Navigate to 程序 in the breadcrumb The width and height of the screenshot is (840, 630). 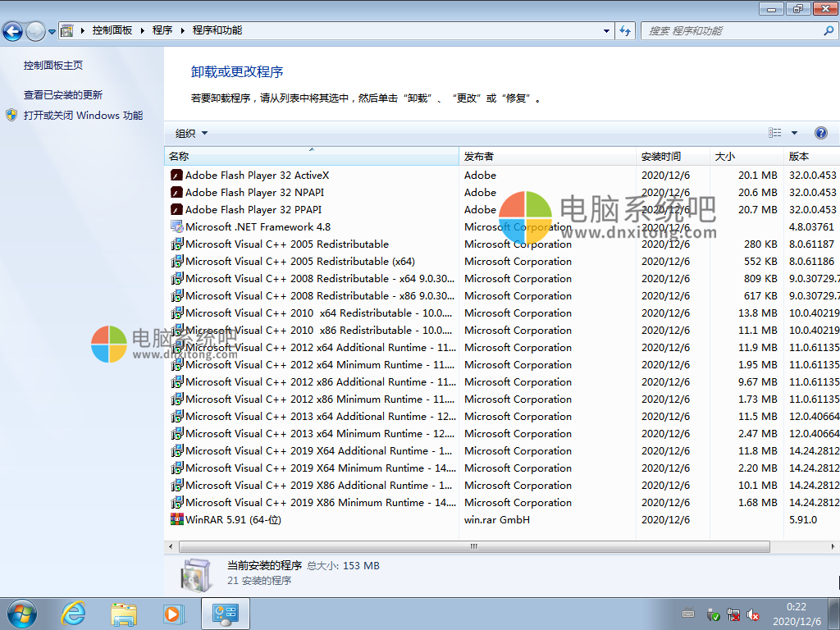[162, 30]
